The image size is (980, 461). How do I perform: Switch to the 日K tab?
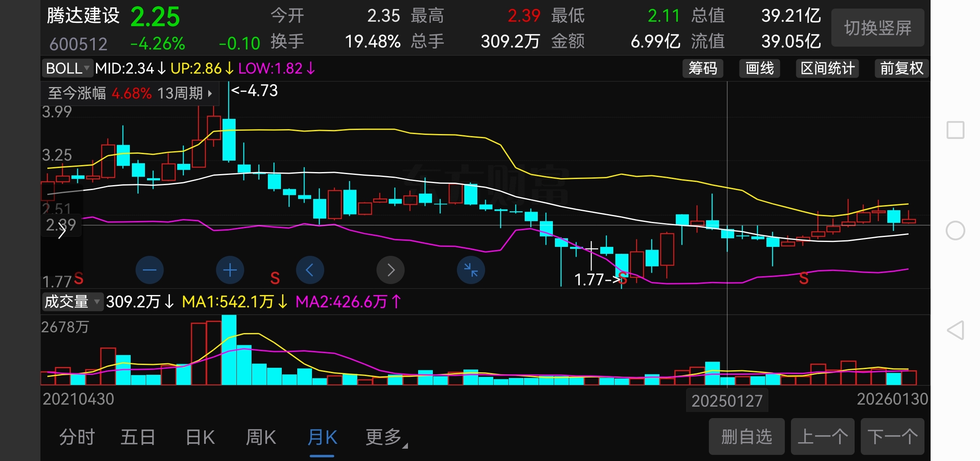[200, 437]
